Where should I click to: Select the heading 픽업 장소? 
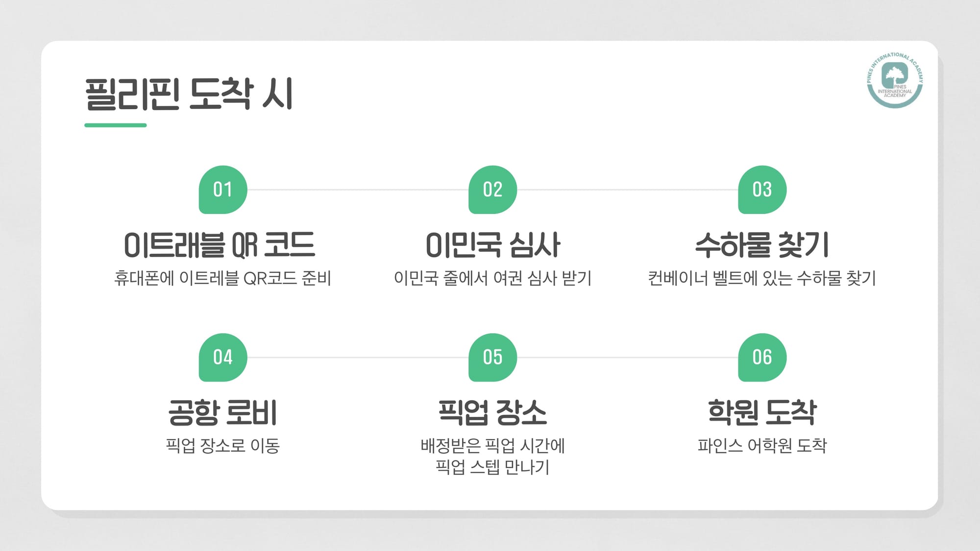point(492,412)
